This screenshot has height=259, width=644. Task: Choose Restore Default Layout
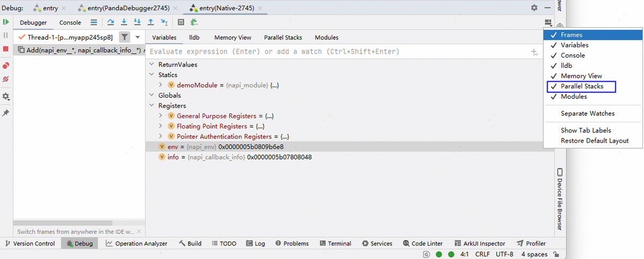(x=594, y=141)
